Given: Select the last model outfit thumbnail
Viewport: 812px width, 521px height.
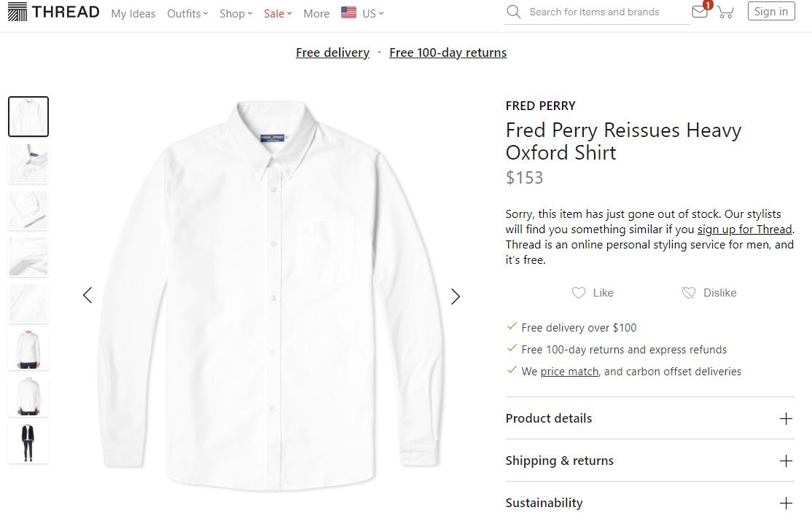Looking at the screenshot, I should [28, 443].
